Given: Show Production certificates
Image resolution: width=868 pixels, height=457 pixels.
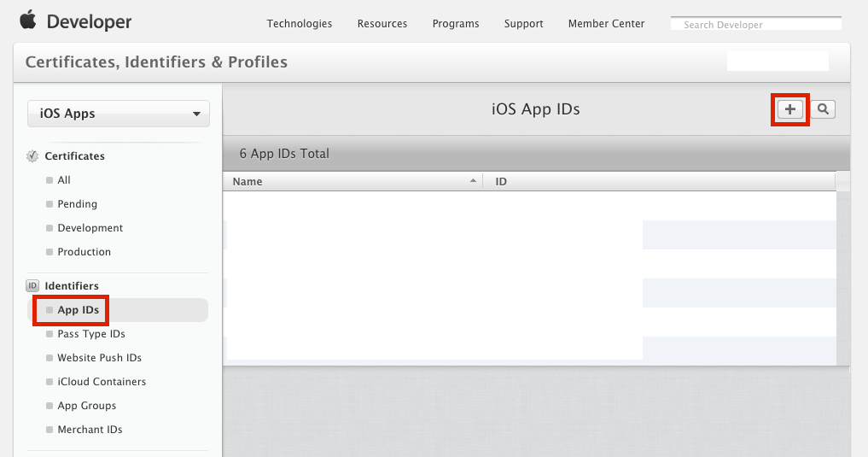Looking at the screenshot, I should click(84, 251).
